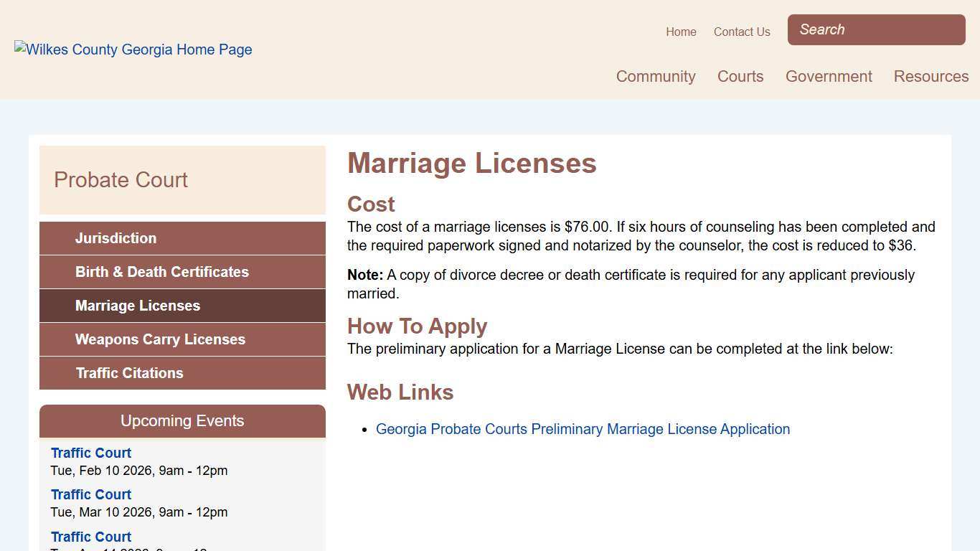Screen dimensions: 980x551
Task: Open the Resources navigation menu
Action: (930, 77)
